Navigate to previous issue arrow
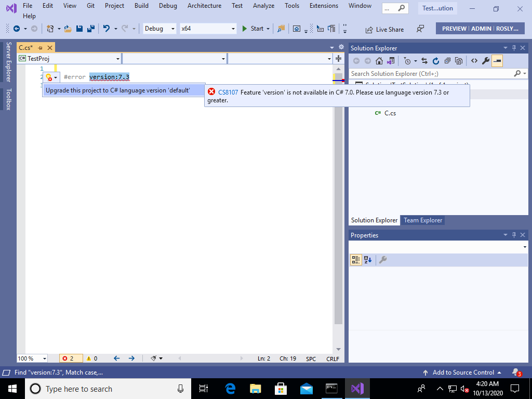This screenshot has width=532, height=399. pos(117,358)
